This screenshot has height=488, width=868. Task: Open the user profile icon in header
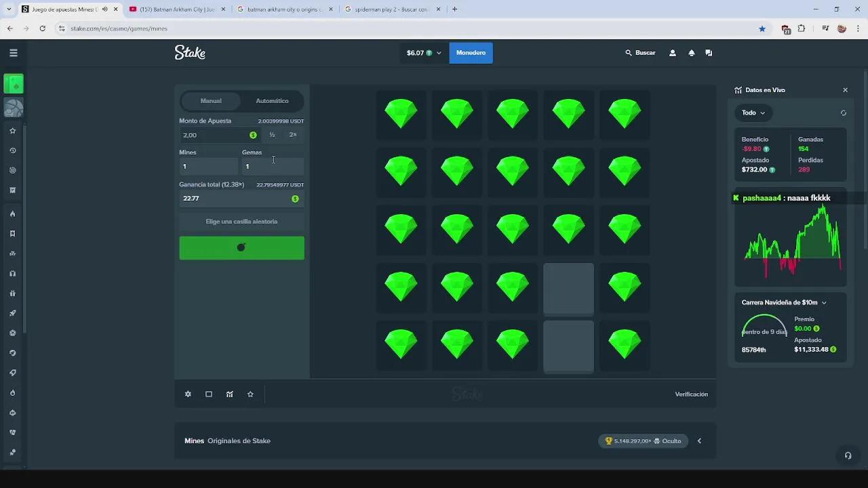point(673,53)
